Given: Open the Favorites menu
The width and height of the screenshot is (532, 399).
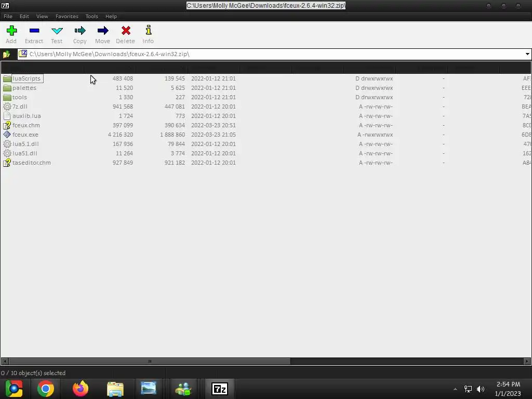Looking at the screenshot, I should [67, 16].
